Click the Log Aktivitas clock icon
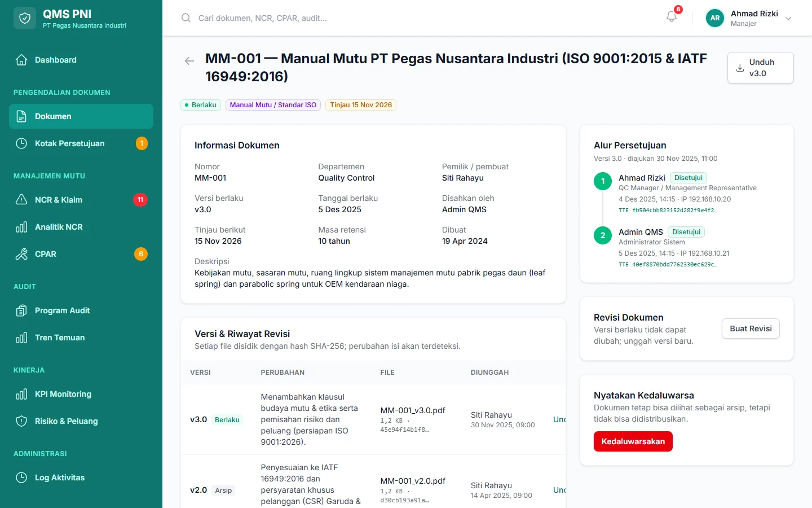 (x=21, y=478)
